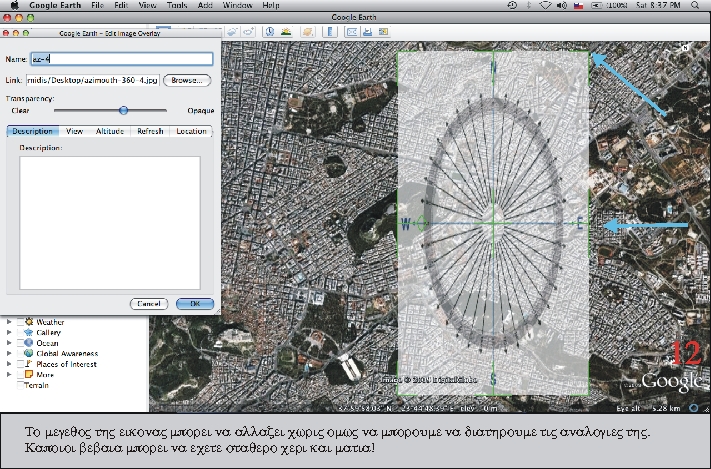The width and height of the screenshot is (711, 469).
Task: Expand the Weather layer tree
Action: (9, 322)
